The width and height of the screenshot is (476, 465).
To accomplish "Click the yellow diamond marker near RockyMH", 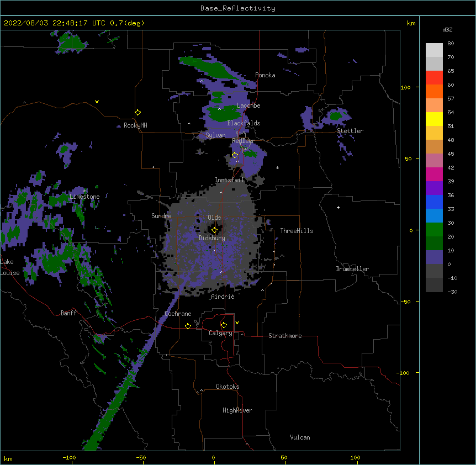I will pyautogui.click(x=138, y=113).
